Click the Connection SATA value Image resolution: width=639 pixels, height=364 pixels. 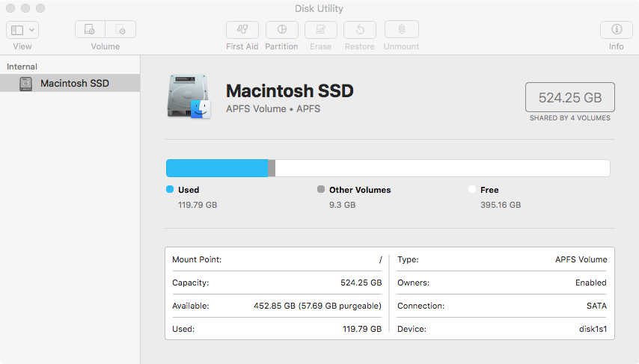(596, 306)
